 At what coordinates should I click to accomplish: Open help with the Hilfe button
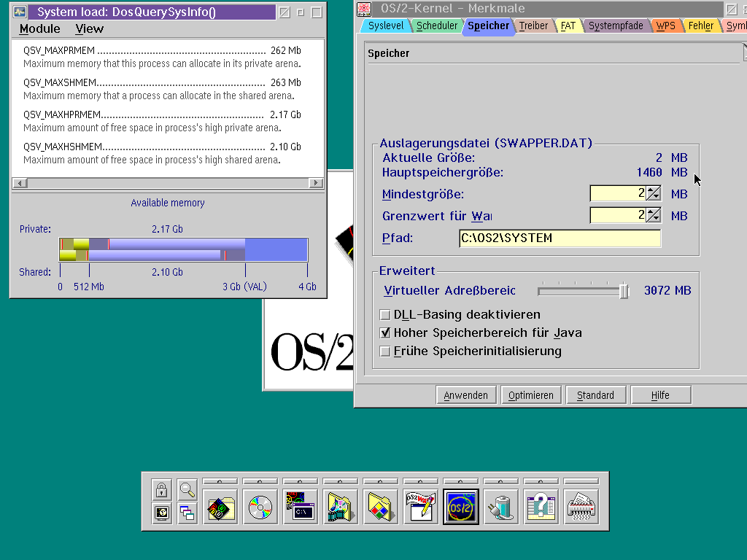660,395
